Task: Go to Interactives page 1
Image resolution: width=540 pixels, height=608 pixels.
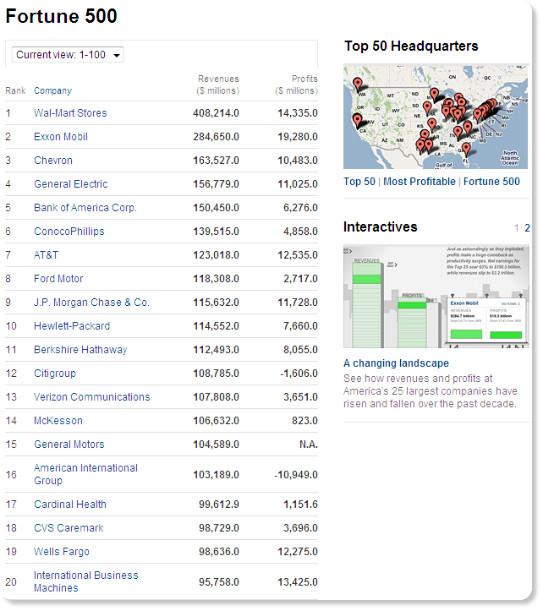Action: [516, 228]
